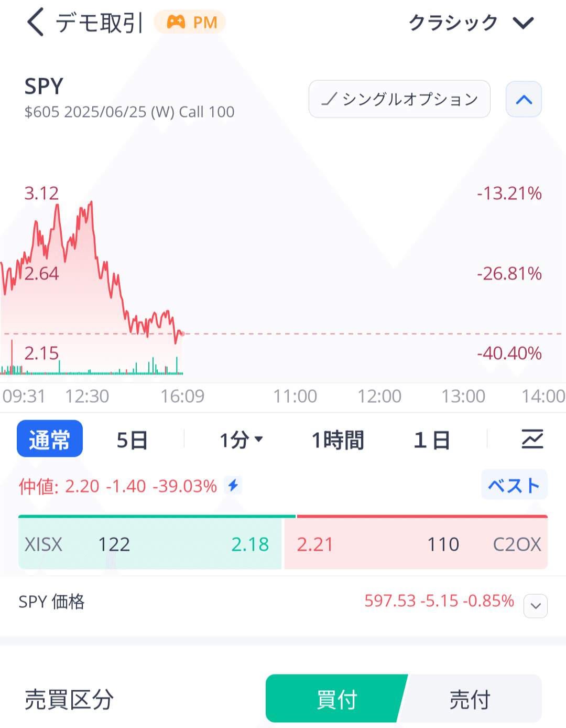Collapse the chart using the blue chevron icon
The width and height of the screenshot is (566, 728).
(x=523, y=99)
